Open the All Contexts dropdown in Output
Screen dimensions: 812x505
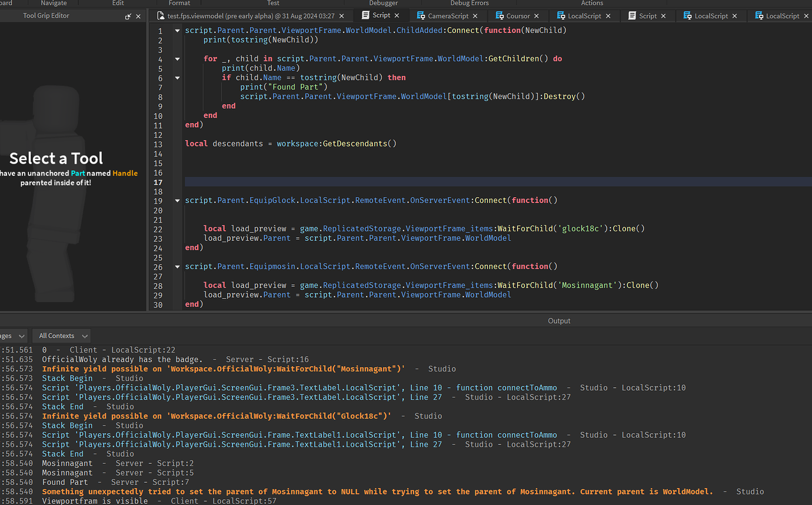[x=61, y=335]
